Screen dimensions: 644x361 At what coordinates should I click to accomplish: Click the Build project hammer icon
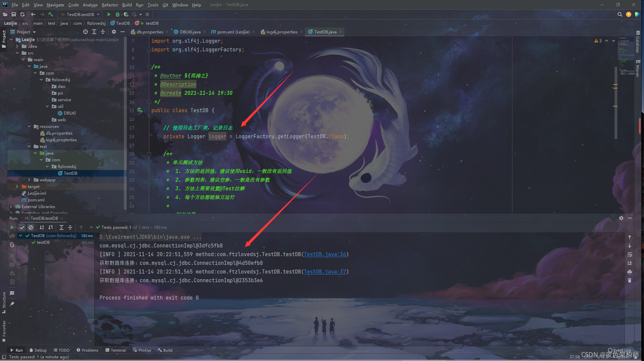[51, 14]
